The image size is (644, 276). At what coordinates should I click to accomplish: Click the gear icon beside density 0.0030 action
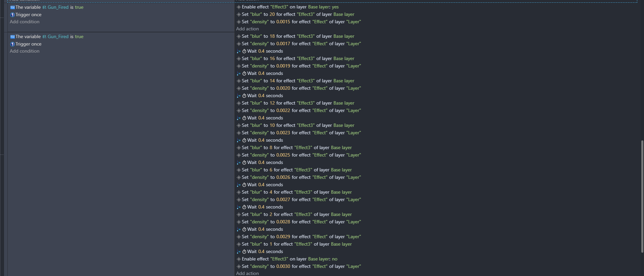239,267
